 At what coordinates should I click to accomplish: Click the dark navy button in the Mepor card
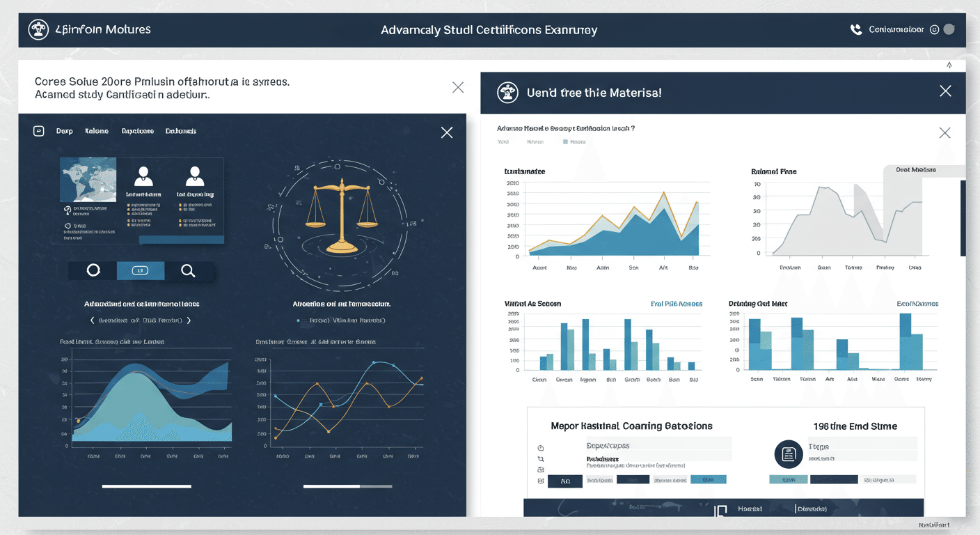tap(633, 479)
